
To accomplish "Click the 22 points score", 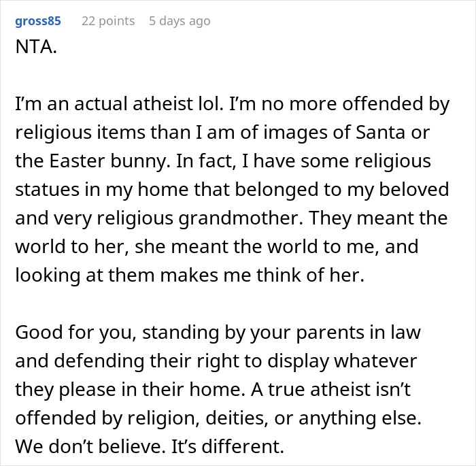I will click(108, 21).
